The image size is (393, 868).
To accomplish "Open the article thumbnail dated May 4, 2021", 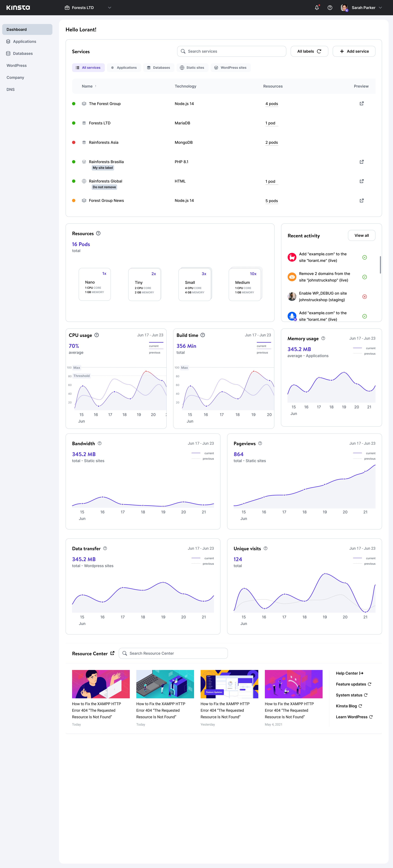I will pos(294,684).
